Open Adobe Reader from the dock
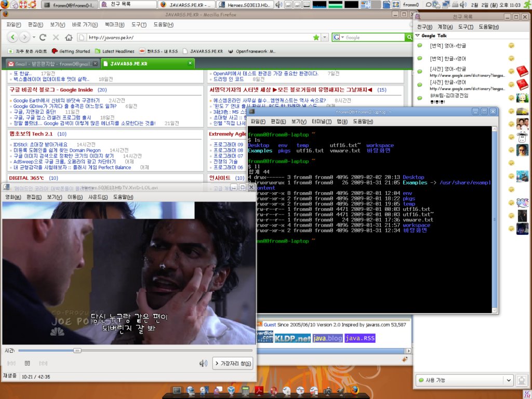This screenshot has width=532, height=399. (x=259, y=391)
